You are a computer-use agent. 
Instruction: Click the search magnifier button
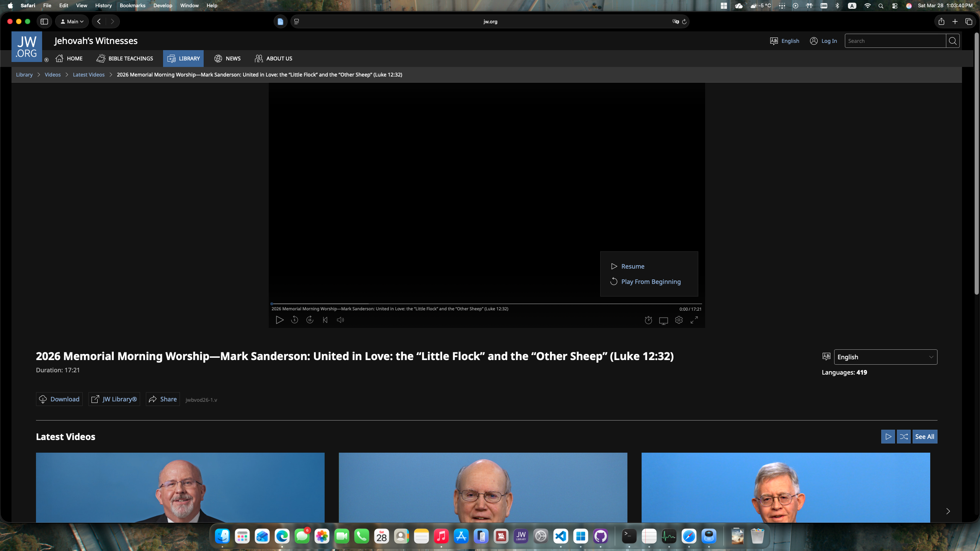pyautogui.click(x=952, y=41)
